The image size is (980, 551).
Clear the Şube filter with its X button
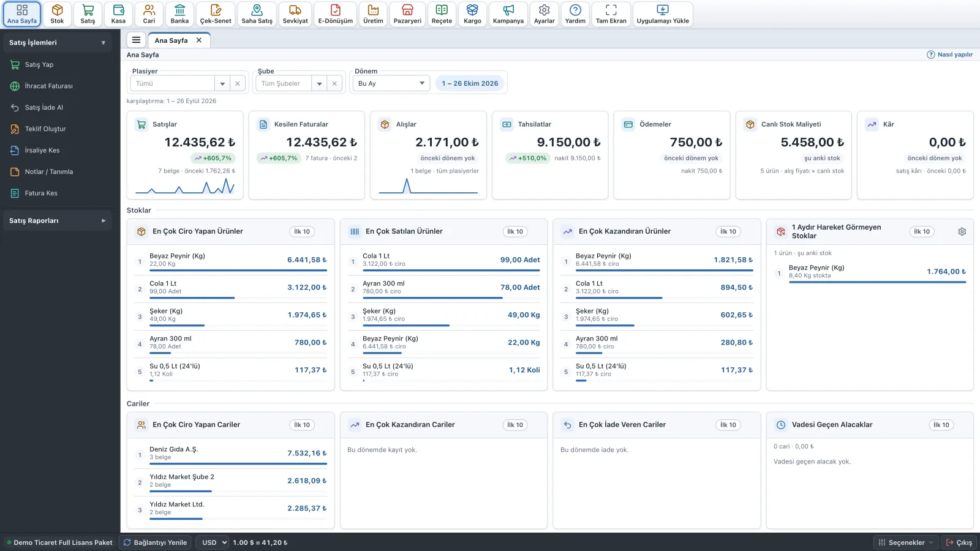tap(334, 83)
